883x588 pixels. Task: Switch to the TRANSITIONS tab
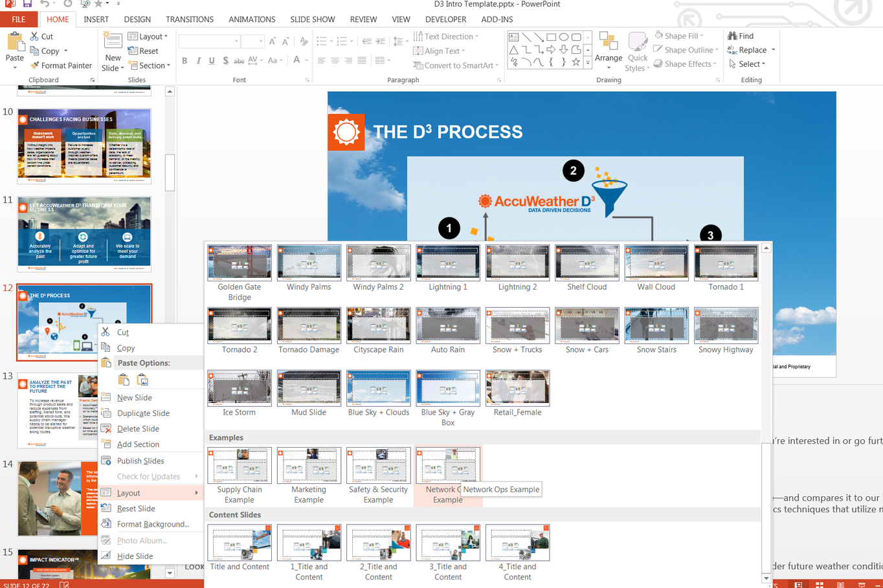tap(190, 19)
